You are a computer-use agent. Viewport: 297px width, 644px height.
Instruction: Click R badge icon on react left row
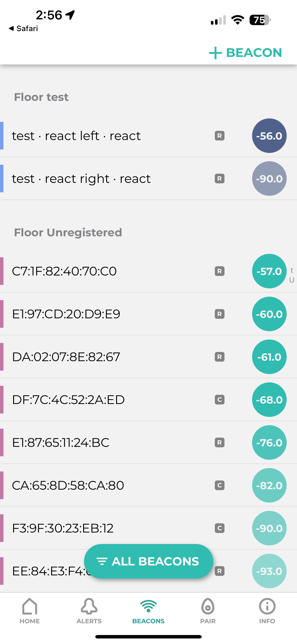[x=219, y=136]
